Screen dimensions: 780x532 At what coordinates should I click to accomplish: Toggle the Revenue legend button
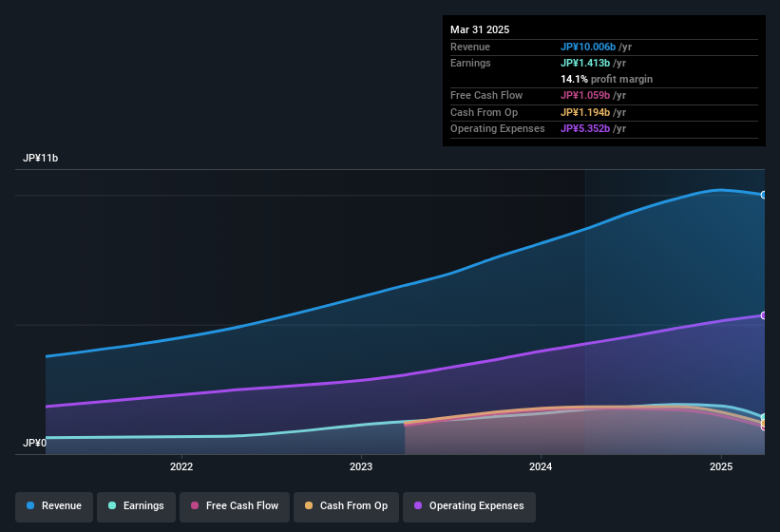pyautogui.click(x=54, y=506)
